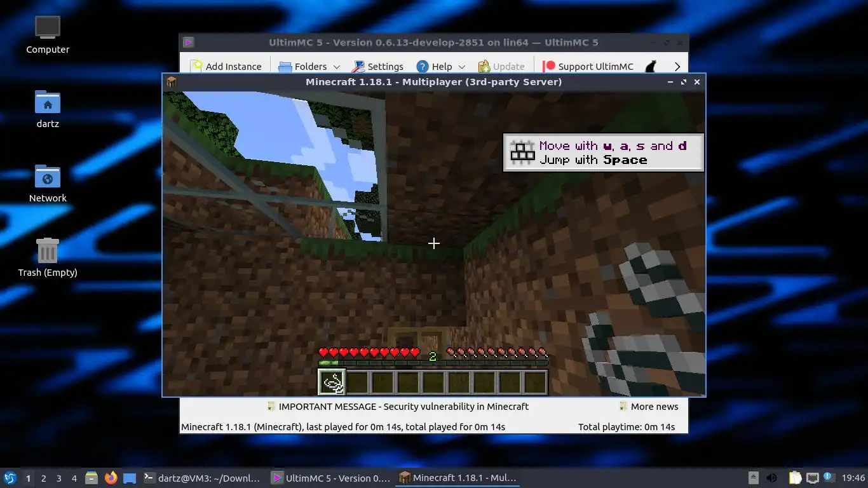Switch to workspace 2

click(44, 478)
